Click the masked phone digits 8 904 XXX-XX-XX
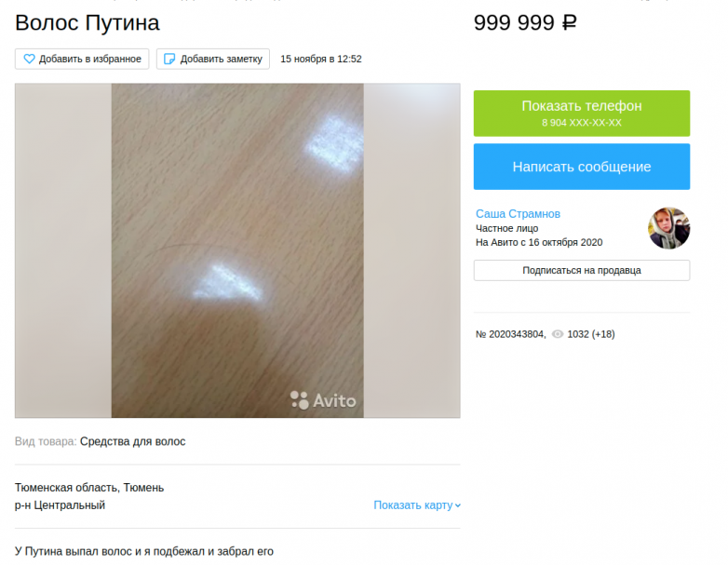 pos(581,123)
